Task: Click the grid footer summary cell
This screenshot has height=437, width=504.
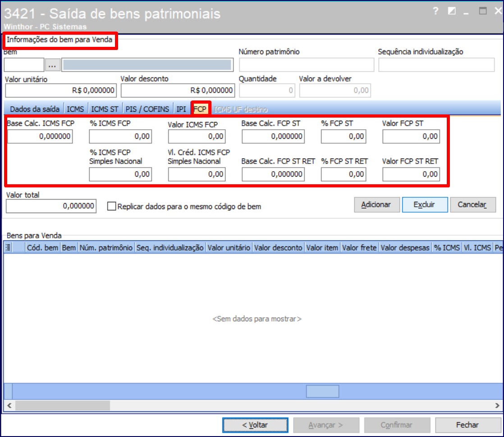Action: 322,391
